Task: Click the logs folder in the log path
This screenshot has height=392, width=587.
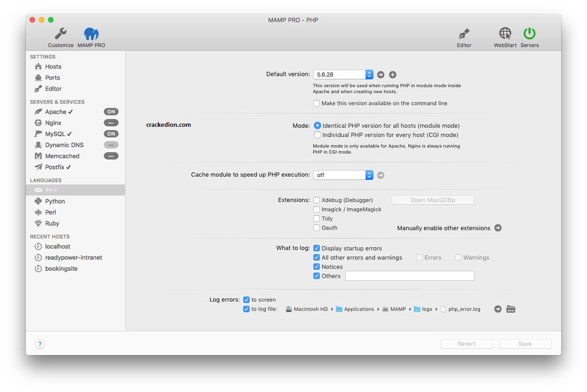Action: click(x=423, y=309)
